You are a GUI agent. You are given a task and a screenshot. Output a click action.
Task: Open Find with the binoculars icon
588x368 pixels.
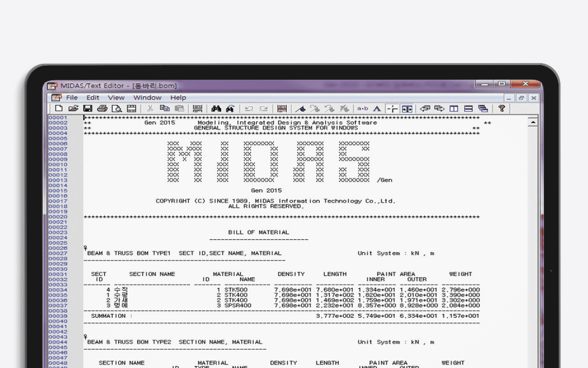coord(216,109)
